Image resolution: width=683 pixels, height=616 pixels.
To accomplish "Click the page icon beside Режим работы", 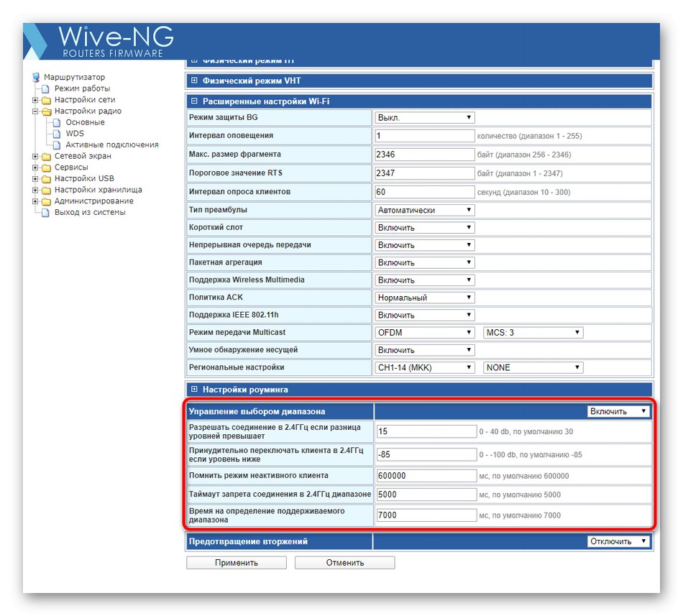I will (x=45, y=89).
